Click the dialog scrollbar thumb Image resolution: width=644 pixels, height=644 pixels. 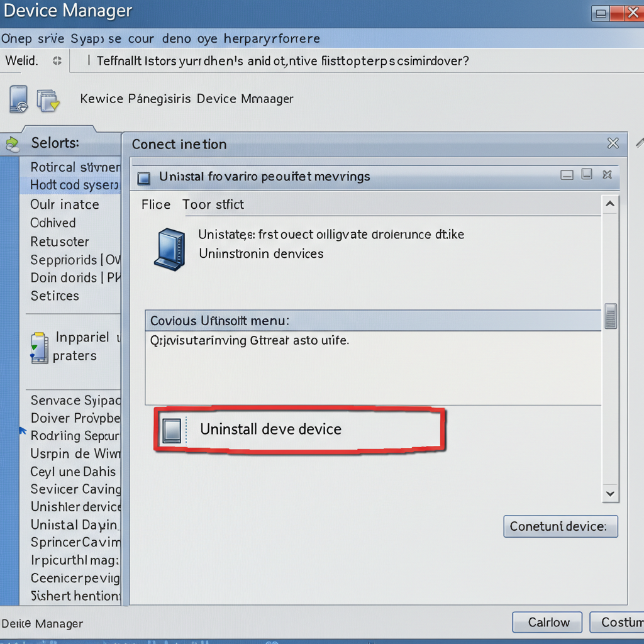coord(611,316)
